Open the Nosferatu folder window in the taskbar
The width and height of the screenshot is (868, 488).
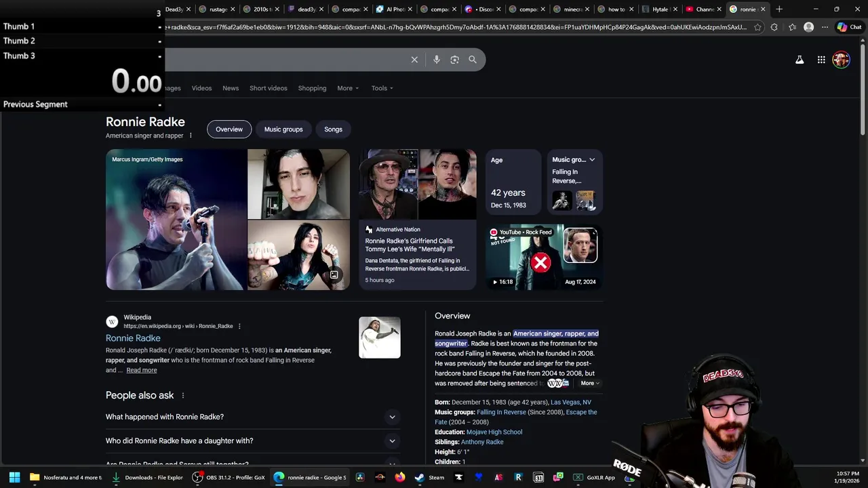point(66,477)
